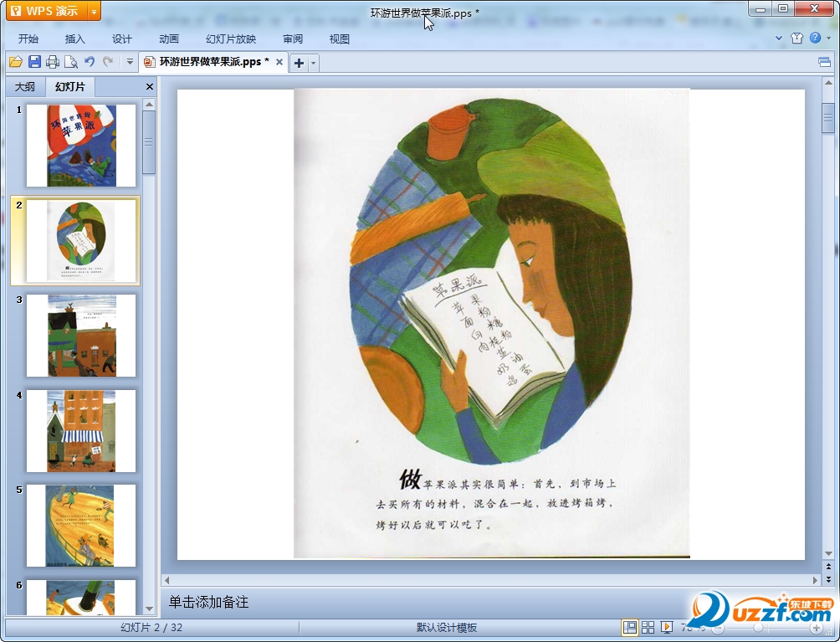This screenshot has height=642, width=840.
Task: Click horizontal scrollbar right arrow
Action: 816,580
